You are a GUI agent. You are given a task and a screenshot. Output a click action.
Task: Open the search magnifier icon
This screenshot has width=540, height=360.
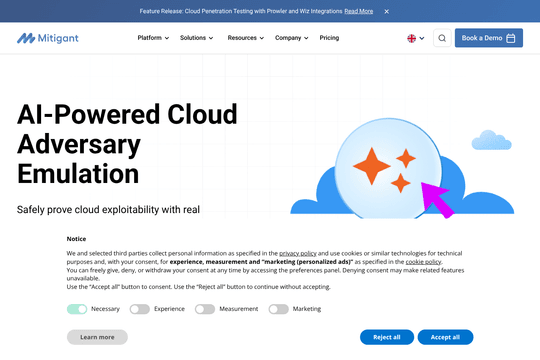point(442,38)
